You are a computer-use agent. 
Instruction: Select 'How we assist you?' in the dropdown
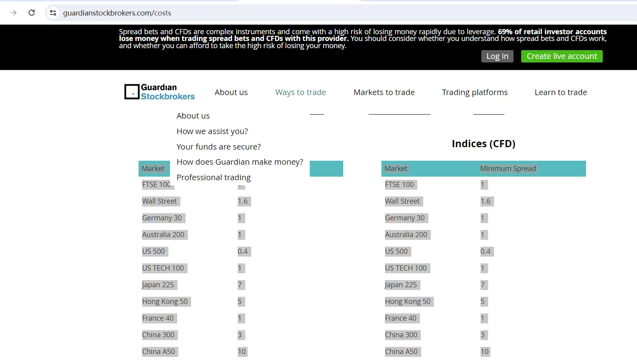pos(212,131)
